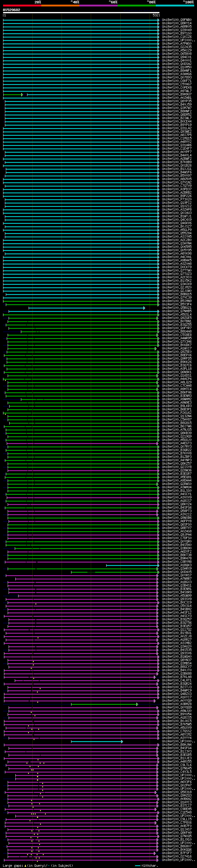
Task: Click label UniRef100_Q0D405
Action: click(176, 572)
